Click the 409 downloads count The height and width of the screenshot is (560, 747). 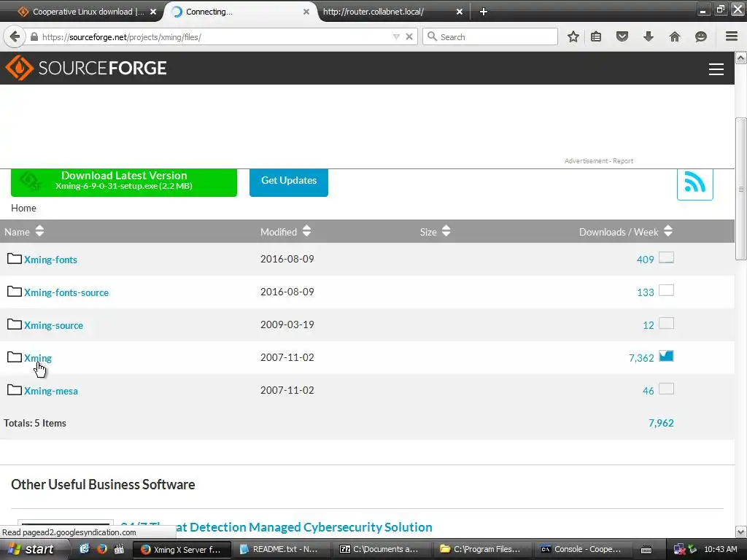point(645,260)
